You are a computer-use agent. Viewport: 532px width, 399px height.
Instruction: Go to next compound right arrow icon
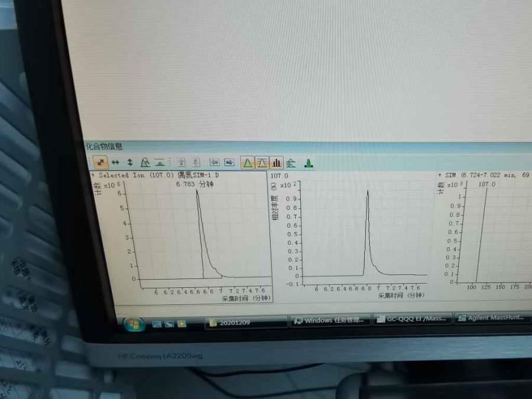pyautogui.click(x=228, y=162)
